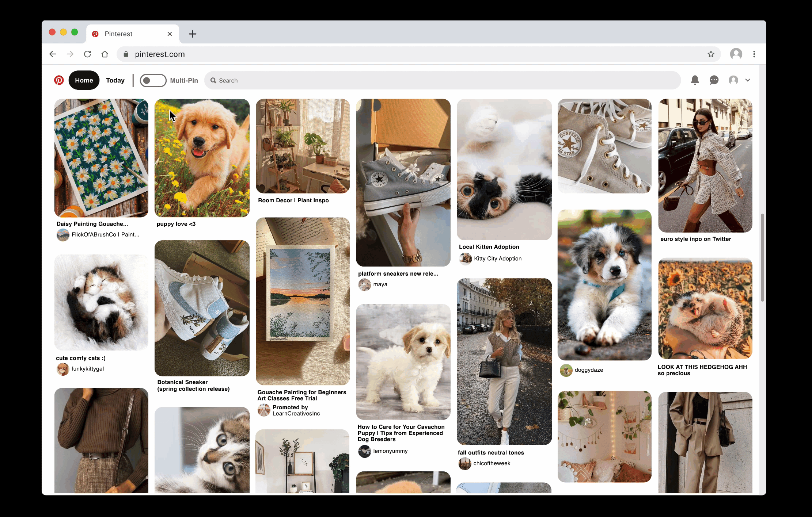Click the page vertical scrollbar thumb

(x=762, y=258)
